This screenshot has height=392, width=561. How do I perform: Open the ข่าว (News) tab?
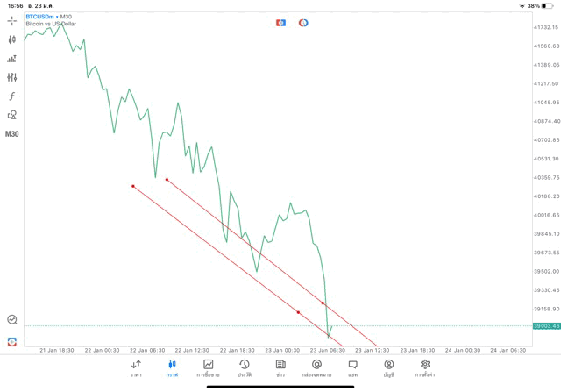pos(280,368)
